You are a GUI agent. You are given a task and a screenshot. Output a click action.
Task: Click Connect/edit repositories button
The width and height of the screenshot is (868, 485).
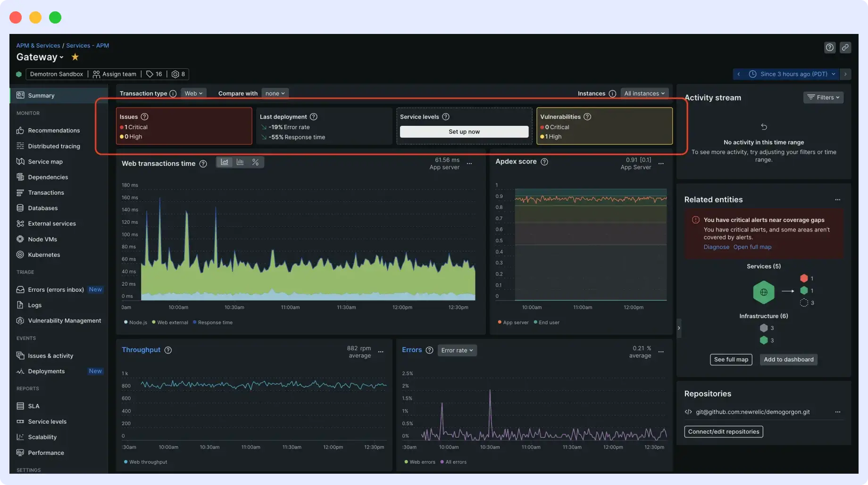click(723, 431)
